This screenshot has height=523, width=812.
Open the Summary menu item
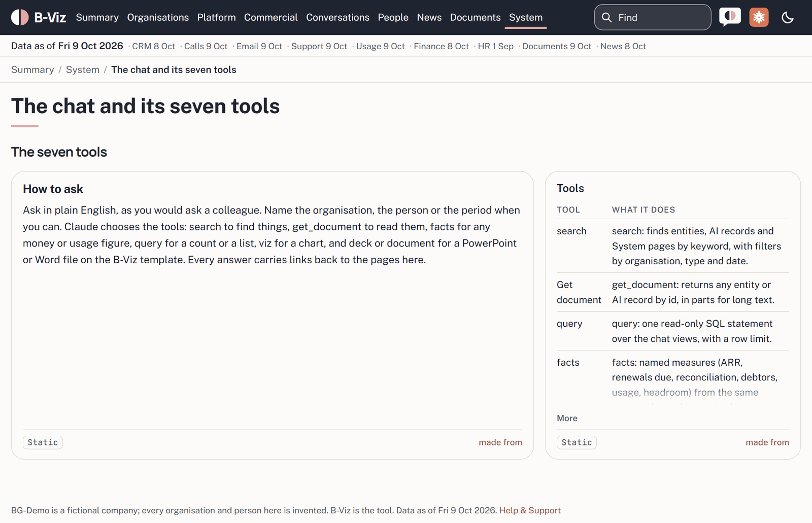(97, 17)
